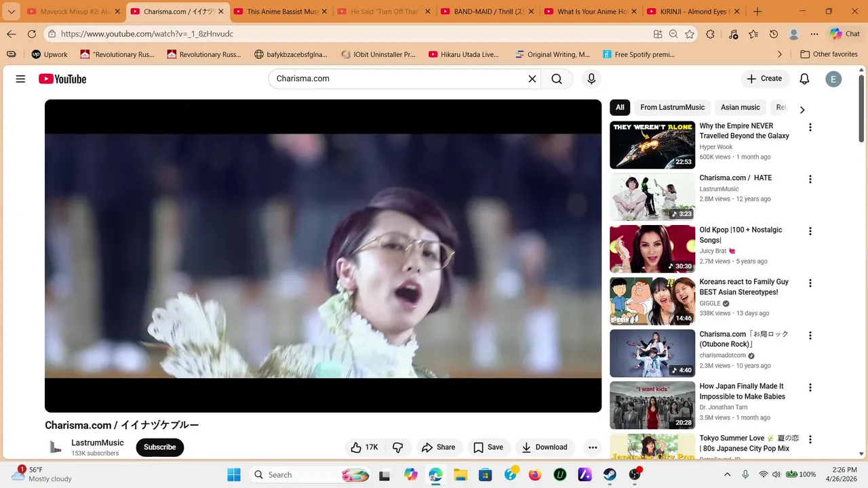Viewport: 868px width, 488px height.
Task: Open Windows Start menu
Action: pos(234,474)
